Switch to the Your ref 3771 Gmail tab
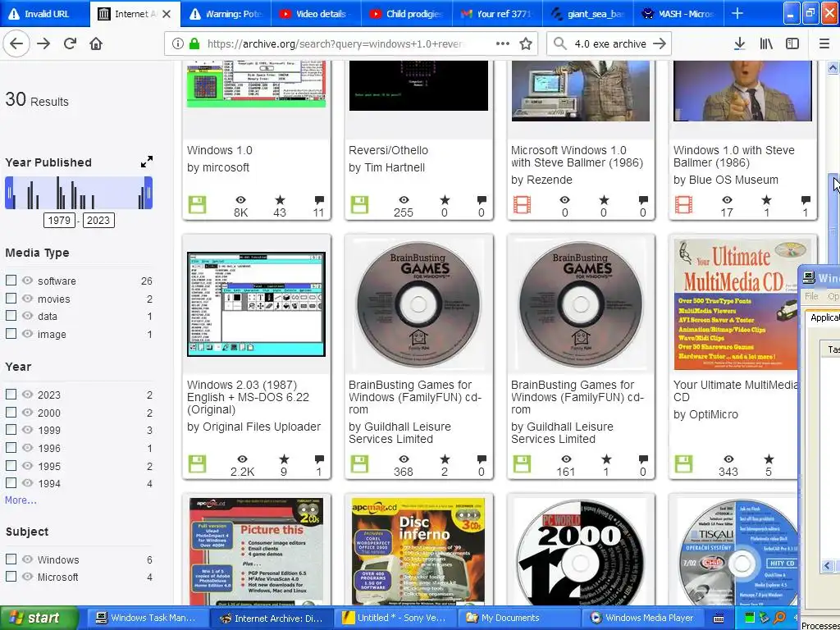Viewport: 840px width, 630px height. [498, 14]
